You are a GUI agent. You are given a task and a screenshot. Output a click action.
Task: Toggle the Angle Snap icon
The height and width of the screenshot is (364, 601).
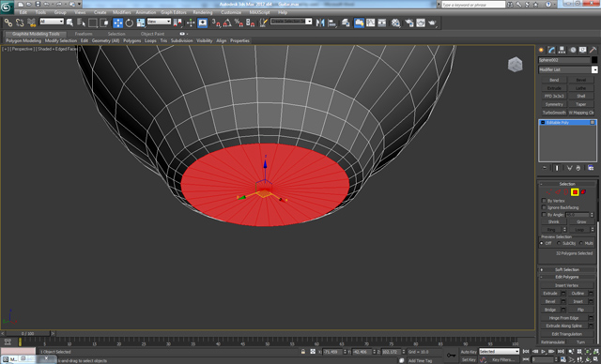227,23
